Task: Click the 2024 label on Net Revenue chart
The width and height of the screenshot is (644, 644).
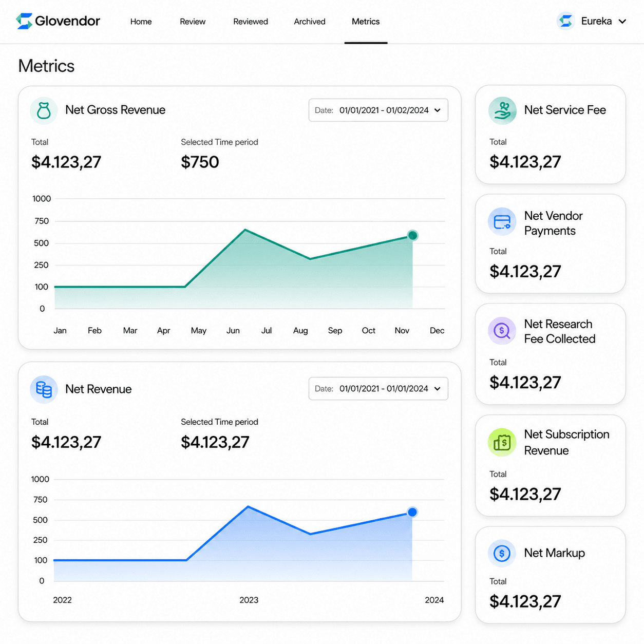Action: tap(434, 600)
